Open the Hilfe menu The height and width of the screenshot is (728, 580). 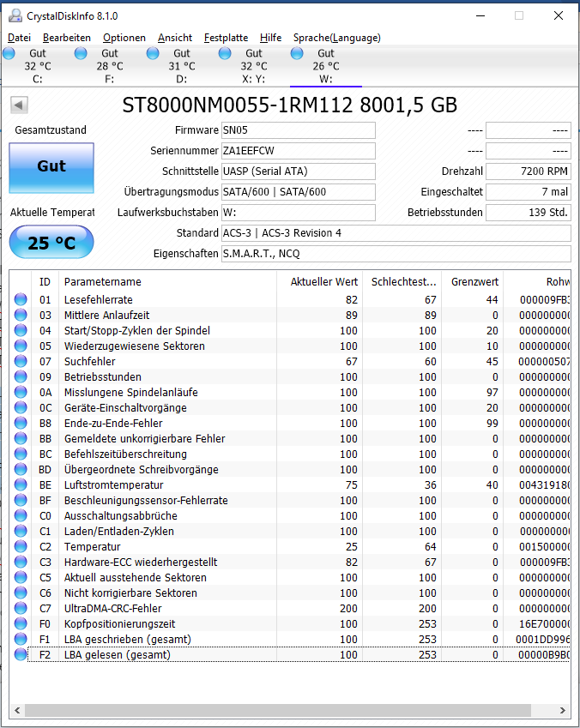[x=270, y=38]
